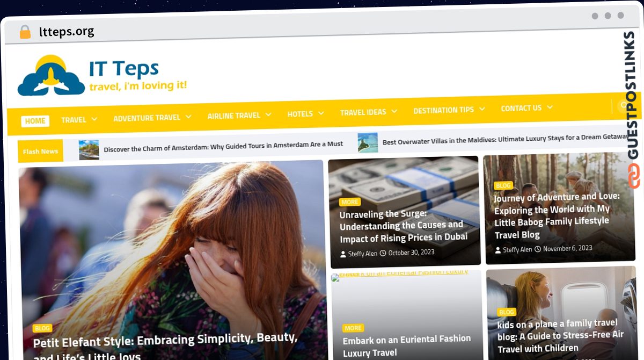Click the ltteps.org address bar URL
The height and width of the screenshot is (360, 644).
[67, 32]
